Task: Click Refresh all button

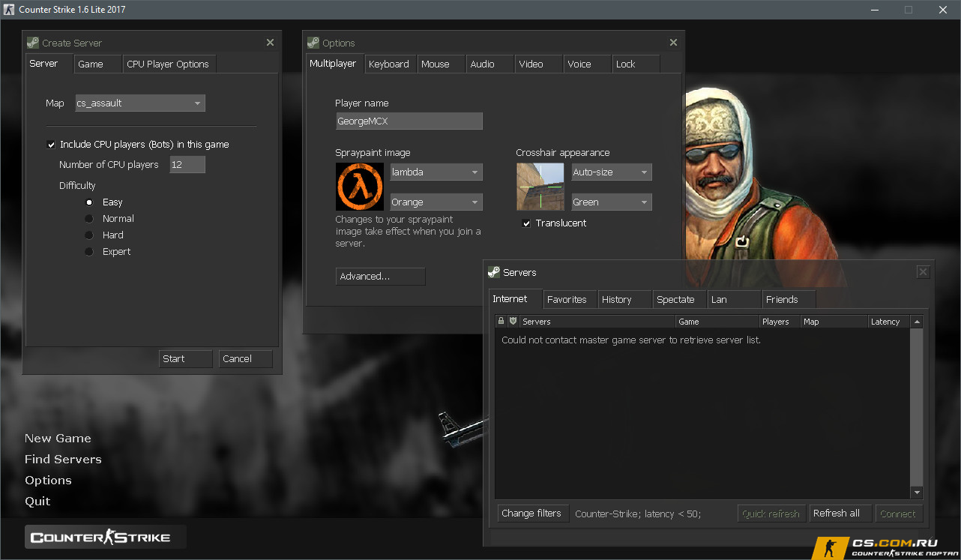Action: pos(840,514)
